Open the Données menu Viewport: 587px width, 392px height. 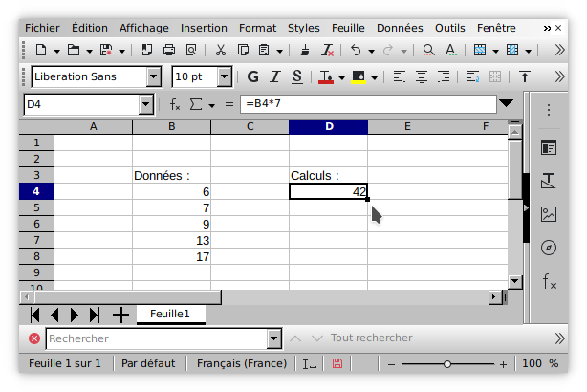[x=399, y=28]
